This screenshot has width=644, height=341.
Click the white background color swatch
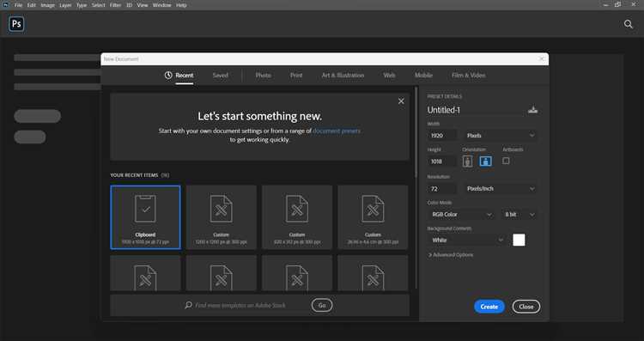519,240
